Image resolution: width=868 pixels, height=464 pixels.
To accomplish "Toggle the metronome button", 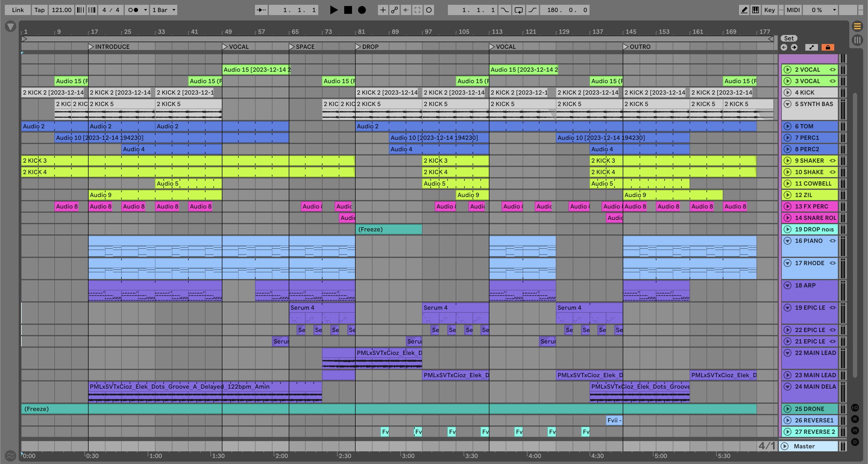I will (134, 10).
